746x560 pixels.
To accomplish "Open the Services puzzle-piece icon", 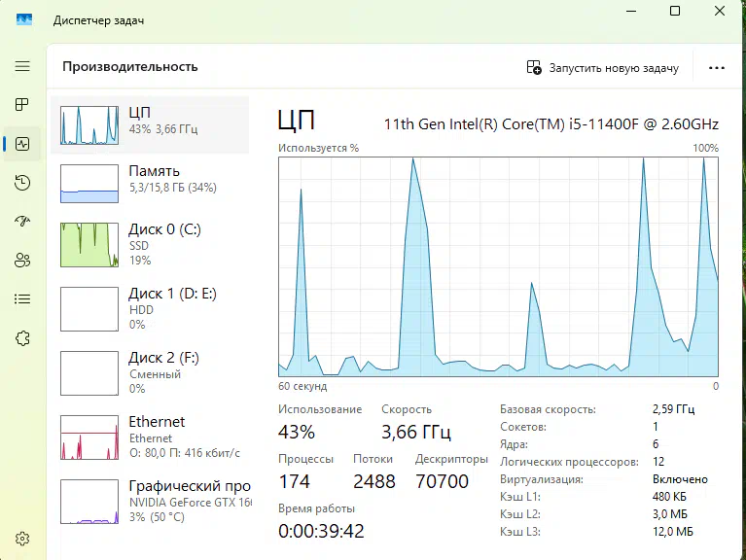I will coord(22,338).
